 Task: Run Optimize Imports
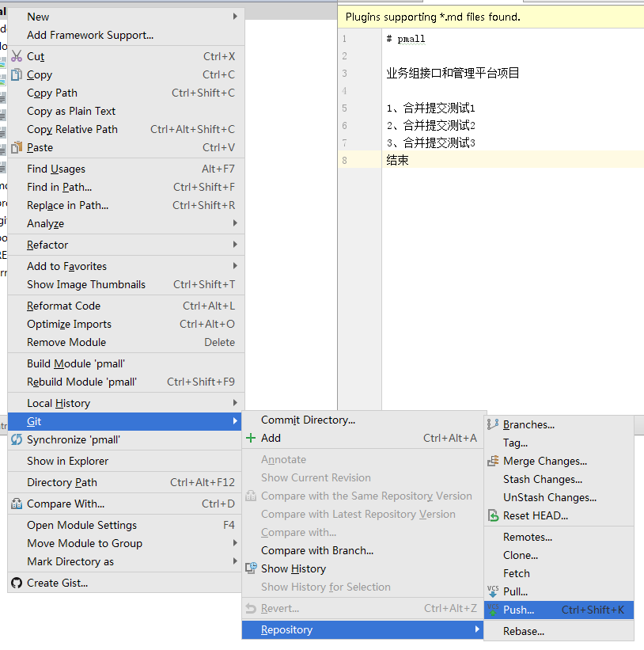pos(126,324)
